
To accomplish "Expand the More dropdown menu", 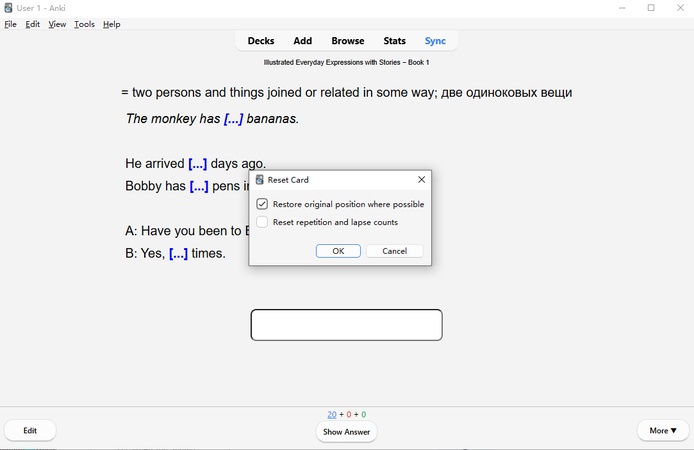I will click(663, 431).
